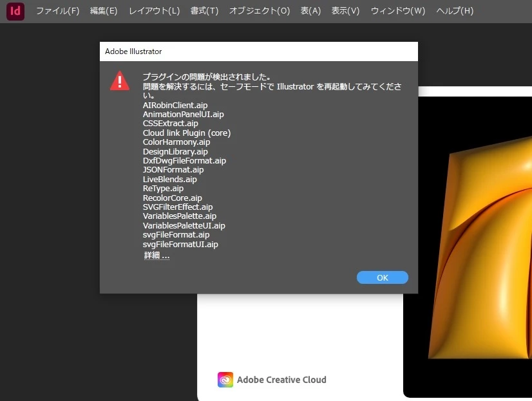The image size is (532, 401).
Task: Select DxfDwgFileFormat.aip in plugin list
Action: coord(184,161)
